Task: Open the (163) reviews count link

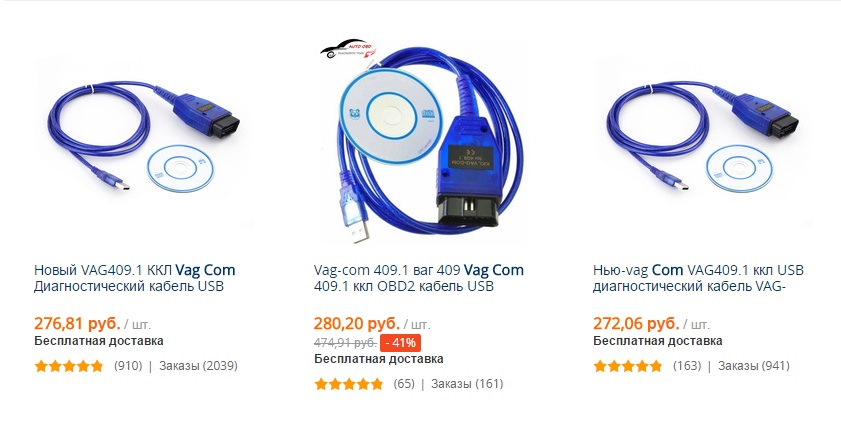Action: click(x=687, y=366)
